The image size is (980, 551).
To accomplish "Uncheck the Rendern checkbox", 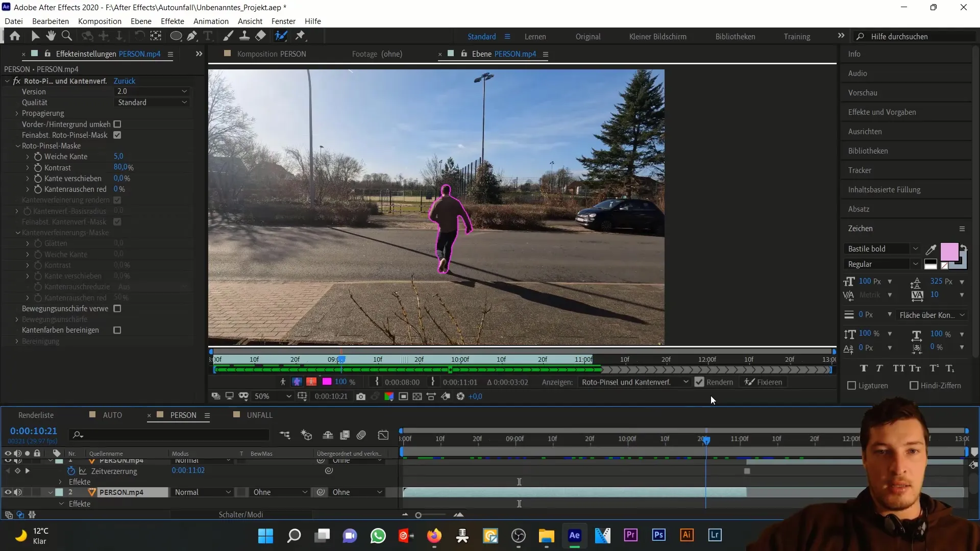I will [x=699, y=382].
